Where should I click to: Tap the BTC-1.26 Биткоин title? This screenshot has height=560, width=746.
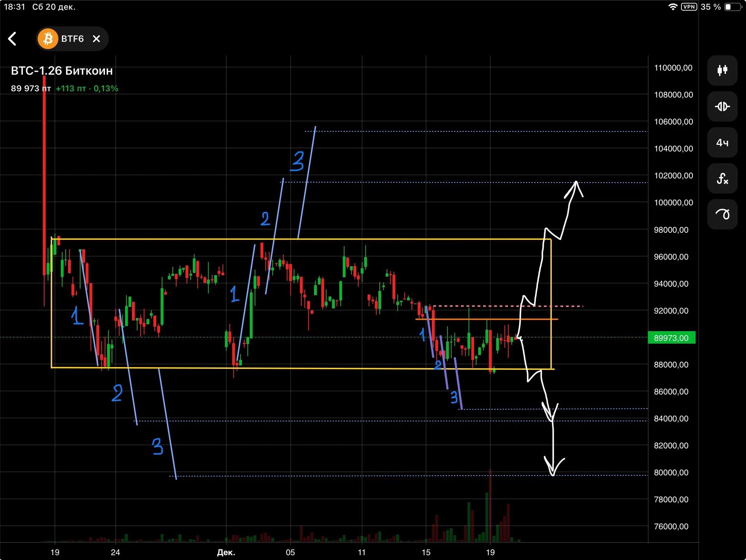click(x=62, y=71)
